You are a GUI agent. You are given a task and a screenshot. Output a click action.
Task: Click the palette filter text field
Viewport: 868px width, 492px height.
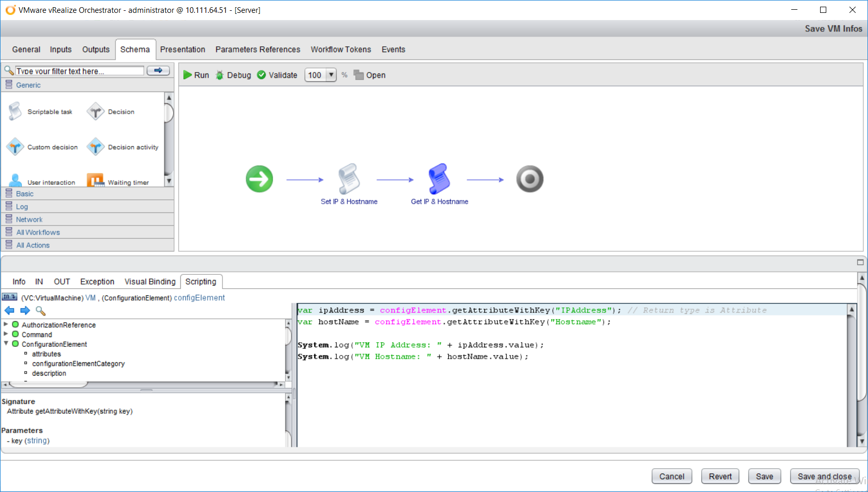pyautogui.click(x=79, y=71)
